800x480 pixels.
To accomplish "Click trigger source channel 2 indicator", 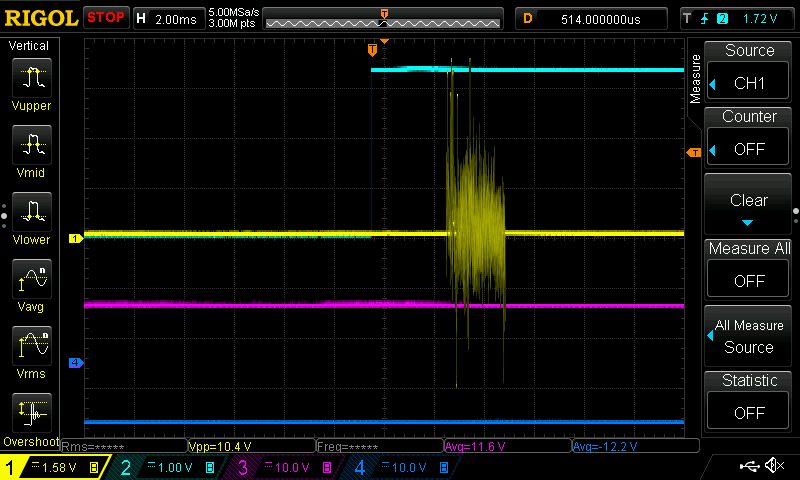I will (722, 19).
